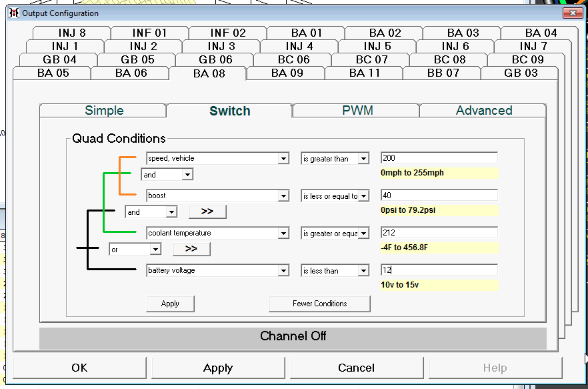
Task: Click the >> button beside the 'and' operator
Action: [x=207, y=212]
